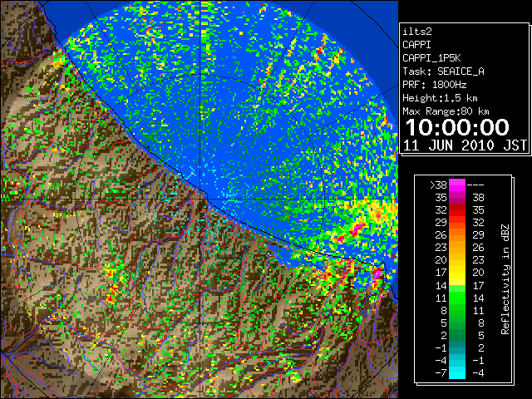Screen dimensions: 532x399
Task: Pick the red legend band beside 32
Action: [457, 210]
